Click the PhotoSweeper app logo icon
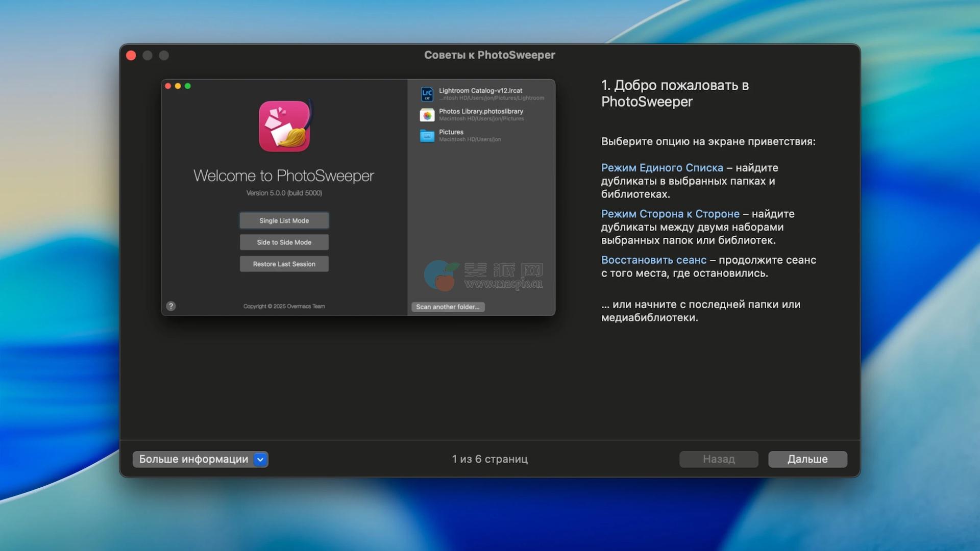This screenshot has width=980, height=551. [285, 126]
